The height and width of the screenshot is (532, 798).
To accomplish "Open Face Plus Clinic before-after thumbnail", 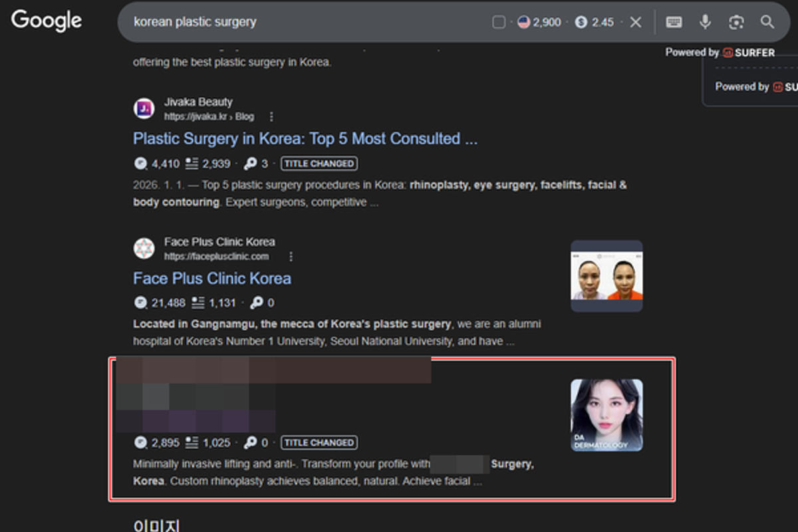I will 606,276.
